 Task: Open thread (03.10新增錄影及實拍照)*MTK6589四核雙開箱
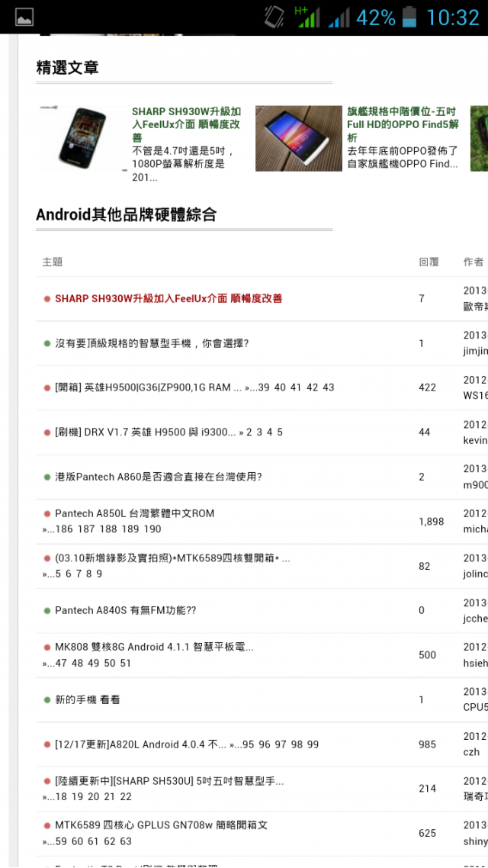tap(172, 558)
